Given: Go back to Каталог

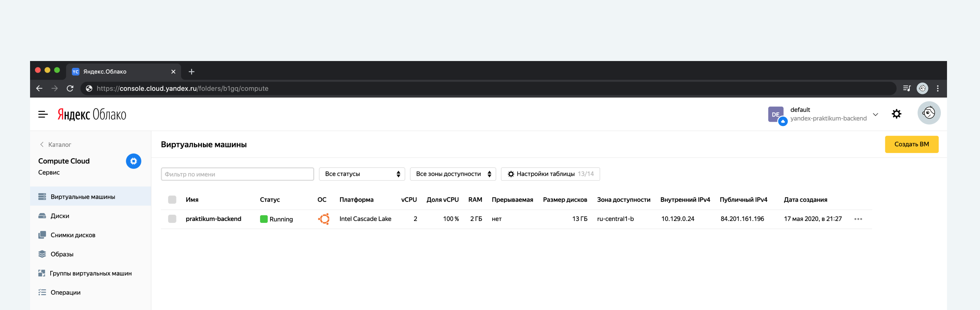Looking at the screenshot, I should [56, 145].
